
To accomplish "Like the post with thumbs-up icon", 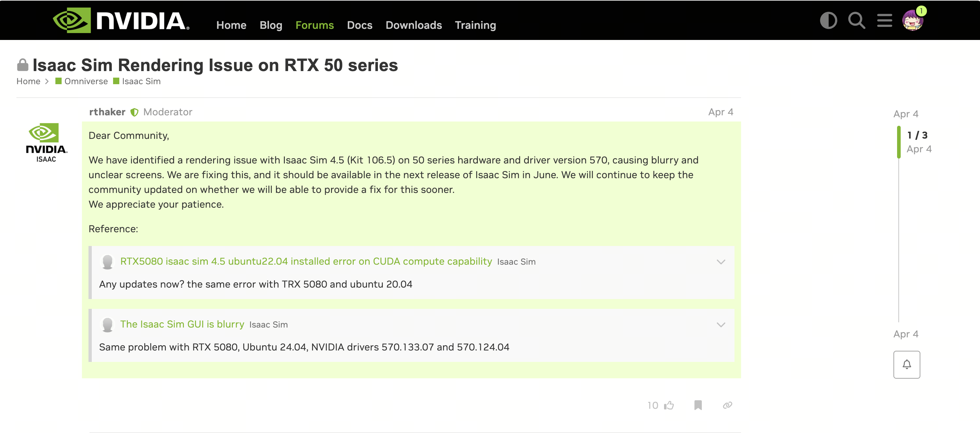I will point(669,405).
